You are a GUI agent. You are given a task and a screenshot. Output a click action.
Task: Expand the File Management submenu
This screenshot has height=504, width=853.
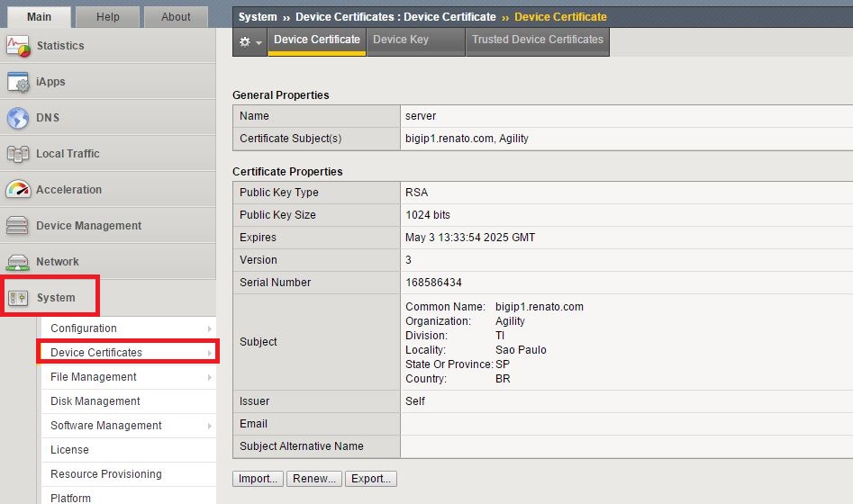click(210, 377)
